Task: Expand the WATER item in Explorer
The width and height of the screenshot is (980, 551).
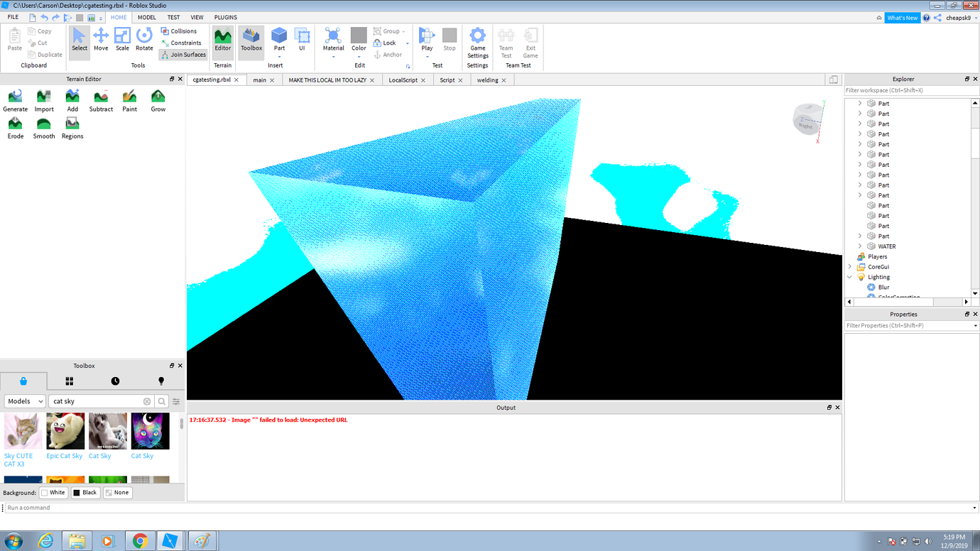Action: click(860, 246)
